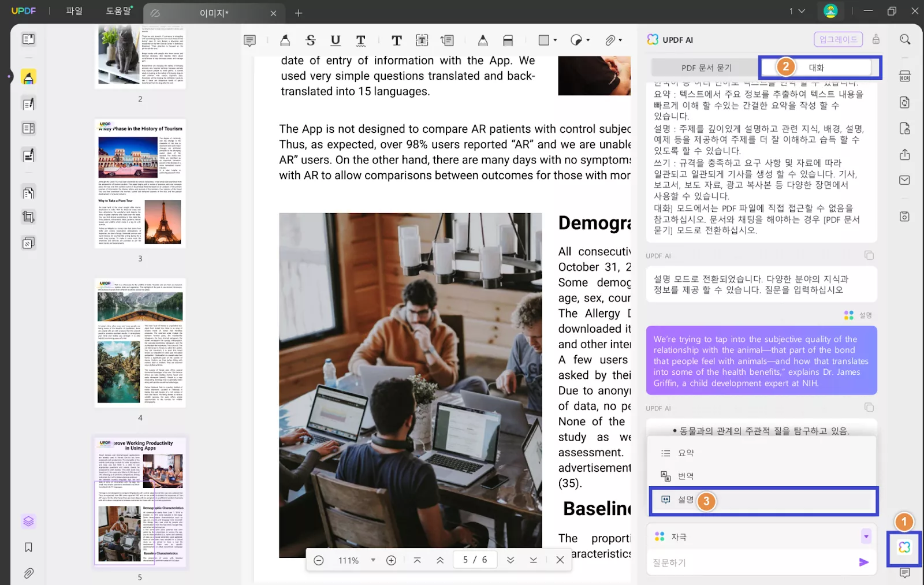The width and height of the screenshot is (924, 585).
Task: Toggle the UPDF AI panel icon
Action: 904,547
